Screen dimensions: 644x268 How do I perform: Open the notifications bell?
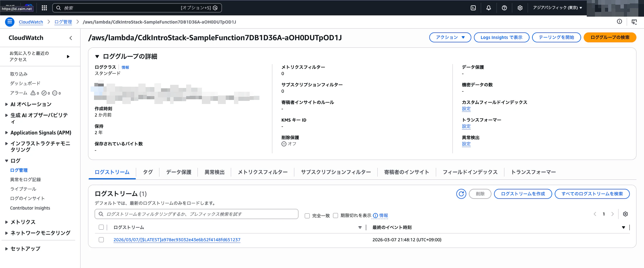click(x=489, y=8)
